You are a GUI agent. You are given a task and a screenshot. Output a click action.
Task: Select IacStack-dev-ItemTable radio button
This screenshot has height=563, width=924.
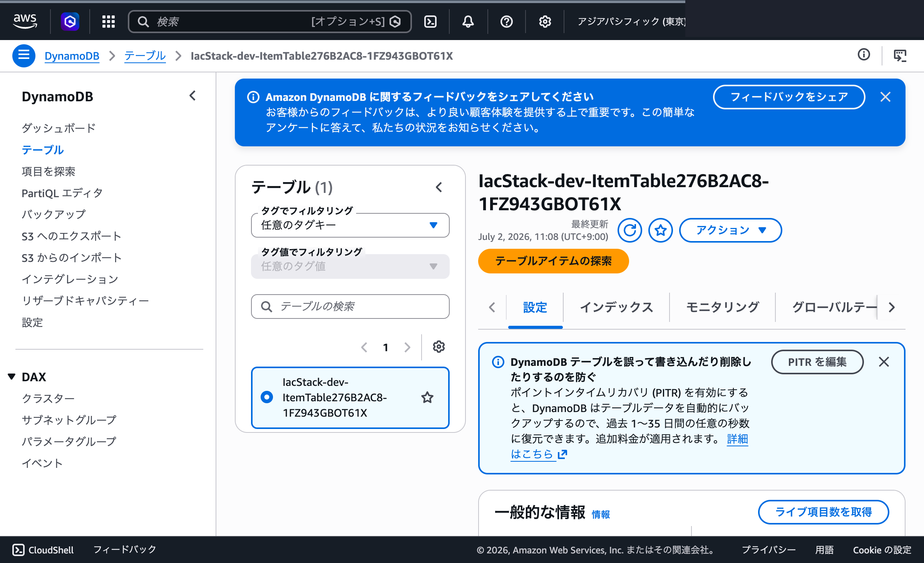[x=266, y=397]
